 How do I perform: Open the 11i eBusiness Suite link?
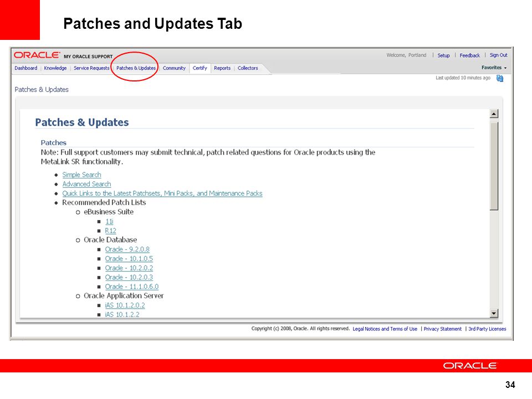[109, 222]
